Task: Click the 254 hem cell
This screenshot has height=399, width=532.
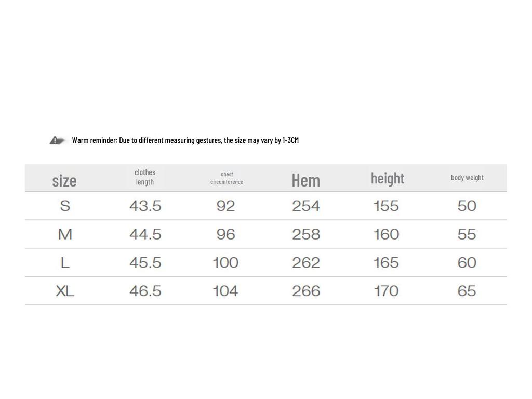Action: (x=306, y=206)
